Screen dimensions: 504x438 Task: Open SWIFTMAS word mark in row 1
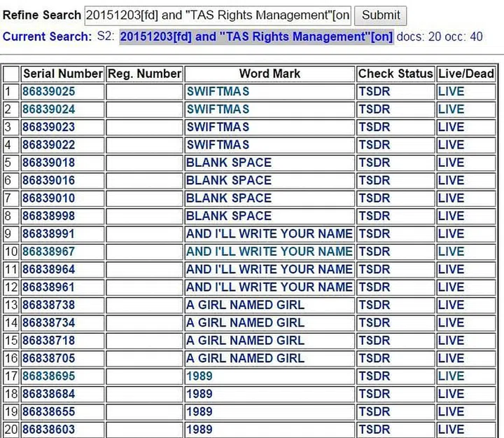click(218, 92)
